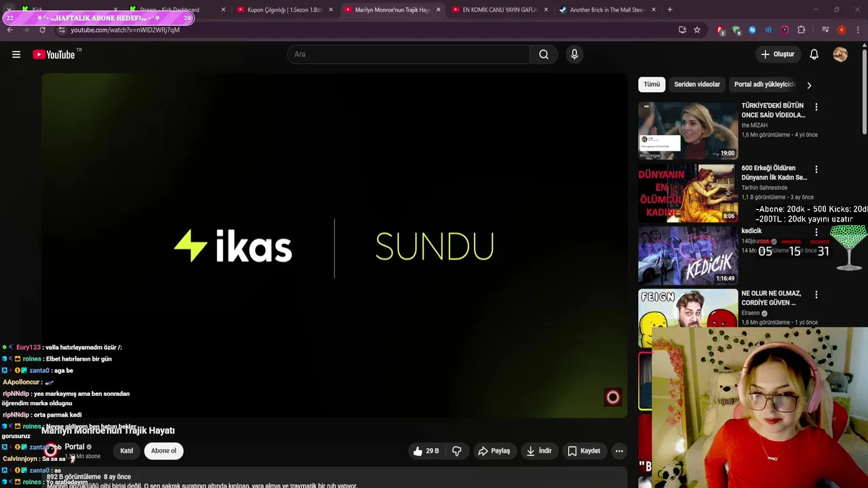This screenshot has height=488, width=868.
Task: Switch to EN KOMİK CANLI YAYIN tab
Action: click(500, 9)
